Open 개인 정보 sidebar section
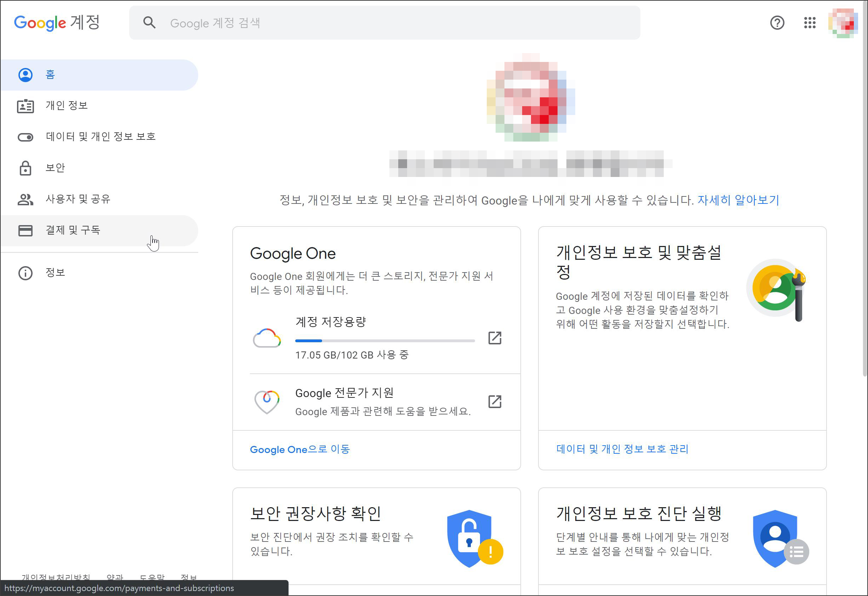The height and width of the screenshot is (596, 868). [x=67, y=106]
